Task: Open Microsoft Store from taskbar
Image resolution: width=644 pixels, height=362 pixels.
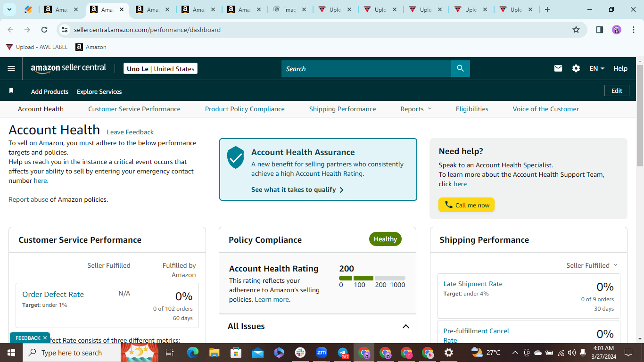Action: (x=236, y=353)
